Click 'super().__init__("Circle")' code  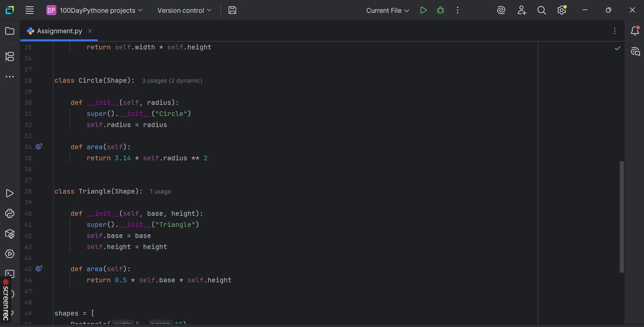click(x=139, y=114)
